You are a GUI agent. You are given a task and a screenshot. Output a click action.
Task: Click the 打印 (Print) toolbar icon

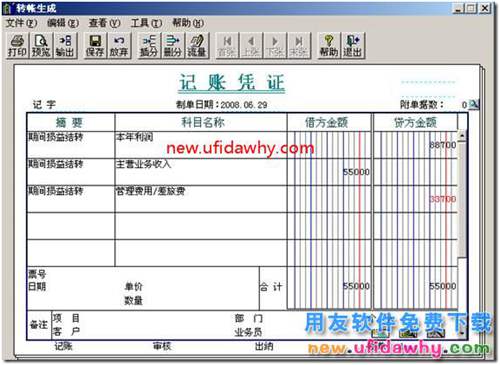click(x=17, y=46)
